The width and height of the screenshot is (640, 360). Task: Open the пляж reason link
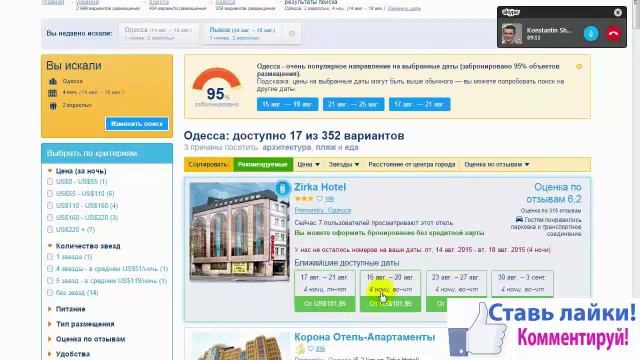[x=325, y=147]
